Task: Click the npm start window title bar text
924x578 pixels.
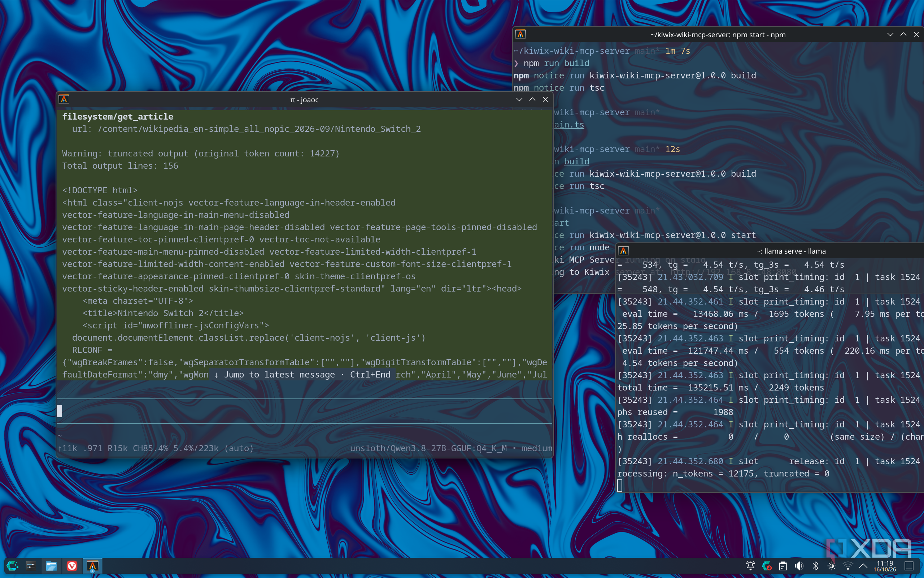Action: (x=718, y=35)
